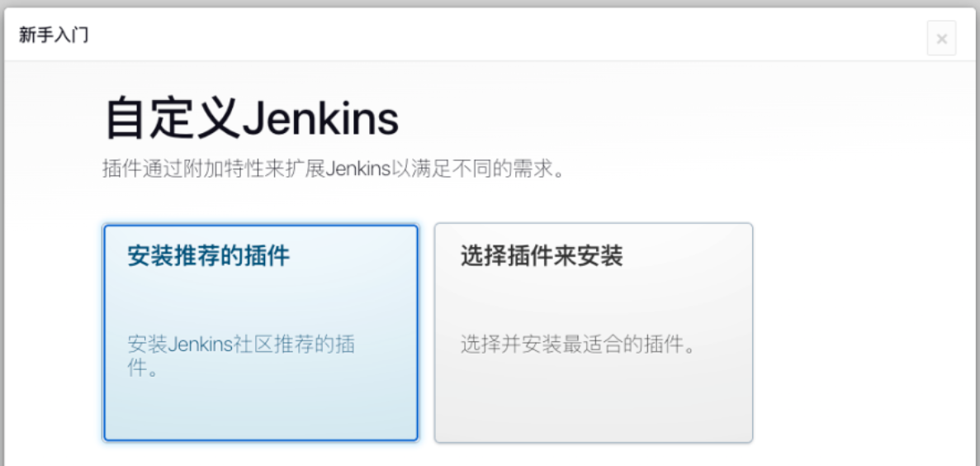Click description 选择并安装最适合的插件
This screenshot has width=980, height=466.
(578, 344)
